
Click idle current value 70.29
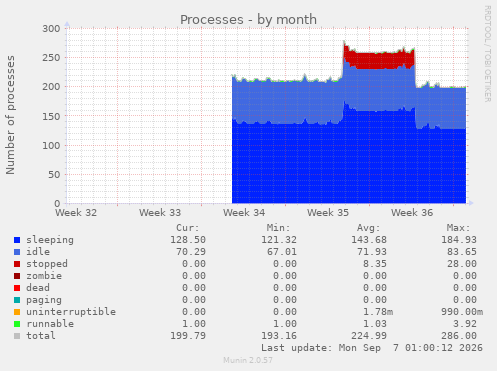click(x=191, y=252)
